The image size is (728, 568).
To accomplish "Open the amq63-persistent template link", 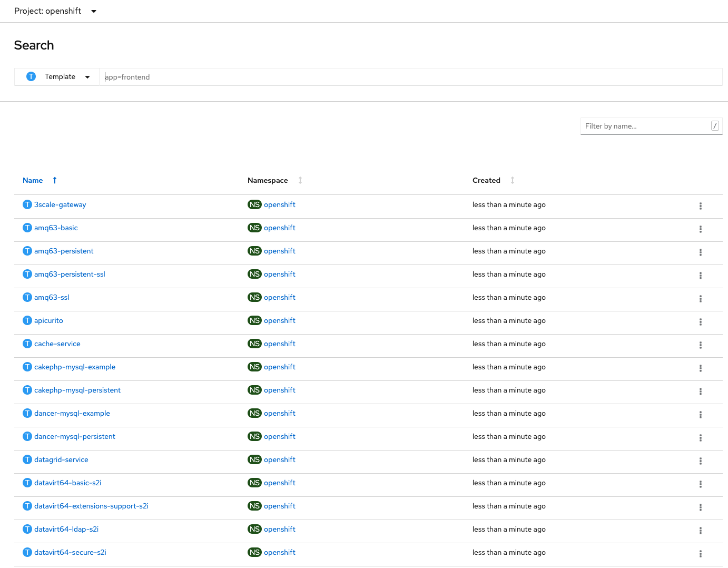I will point(64,251).
